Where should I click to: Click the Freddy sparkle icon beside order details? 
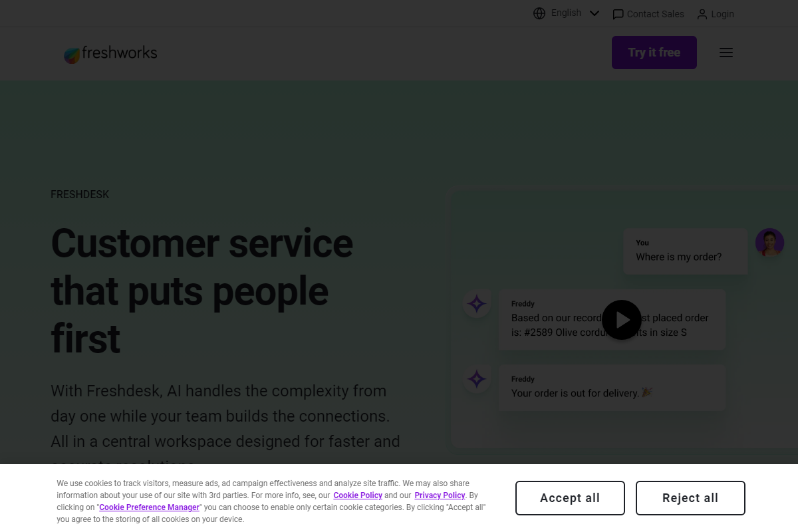pos(477,304)
